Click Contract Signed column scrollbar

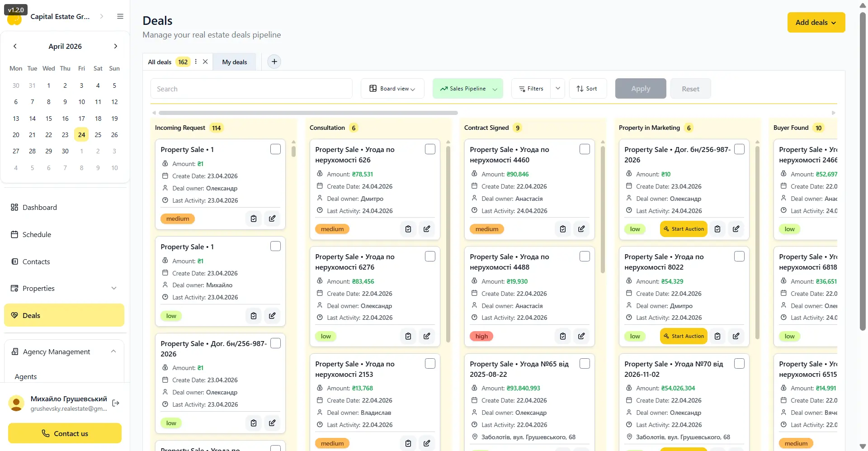pyautogui.click(x=603, y=209)
